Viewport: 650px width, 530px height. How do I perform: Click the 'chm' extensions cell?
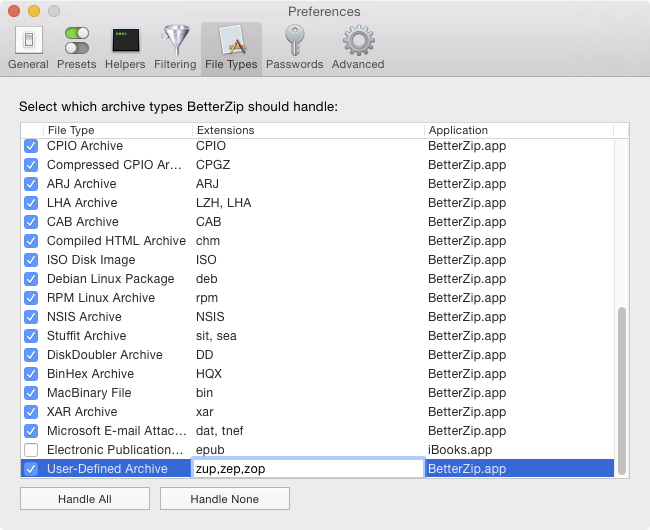coord(208,241)
